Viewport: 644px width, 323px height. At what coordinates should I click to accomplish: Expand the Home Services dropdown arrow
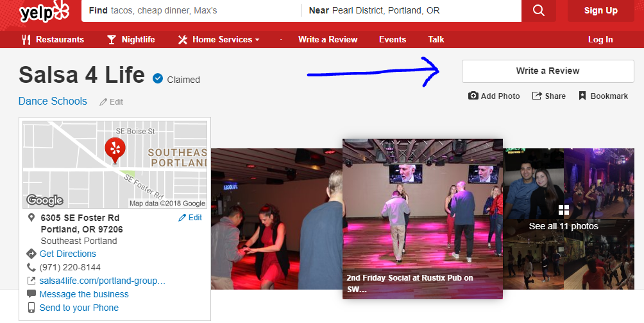[257, 40]
